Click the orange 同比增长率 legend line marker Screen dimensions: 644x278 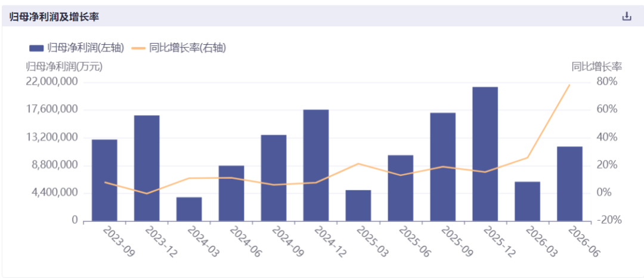pos(138,48)
